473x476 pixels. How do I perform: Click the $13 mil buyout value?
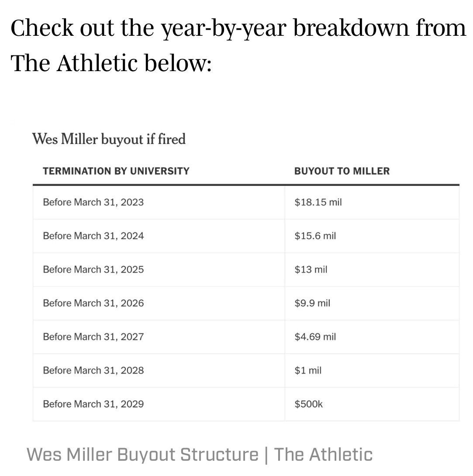pyautogui.click(x=311, y=269)
